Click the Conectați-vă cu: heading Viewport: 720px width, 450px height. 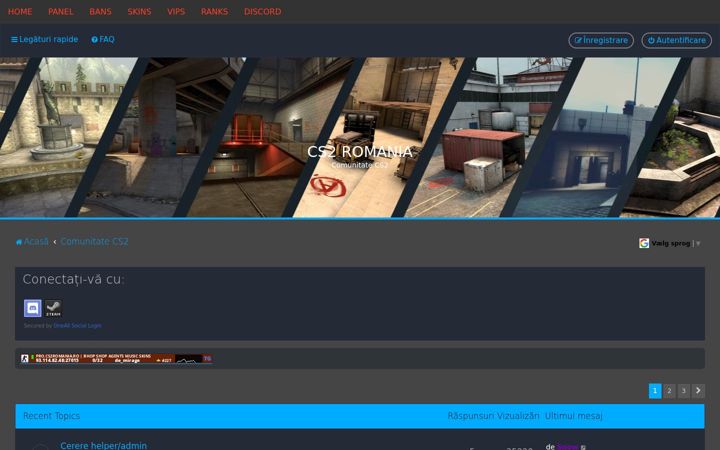[x=73, y=280]
